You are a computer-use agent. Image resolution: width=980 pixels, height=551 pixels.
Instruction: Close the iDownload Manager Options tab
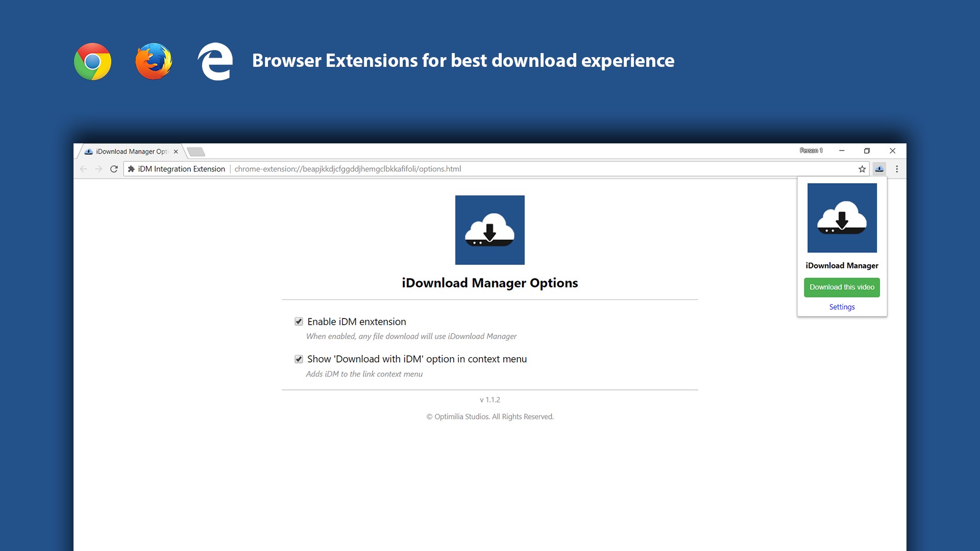click(x=176, y=152)
